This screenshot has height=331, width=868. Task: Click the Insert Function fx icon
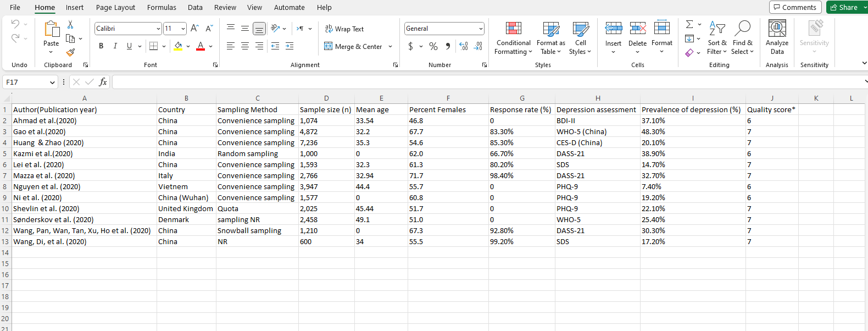tap(103, 82)
